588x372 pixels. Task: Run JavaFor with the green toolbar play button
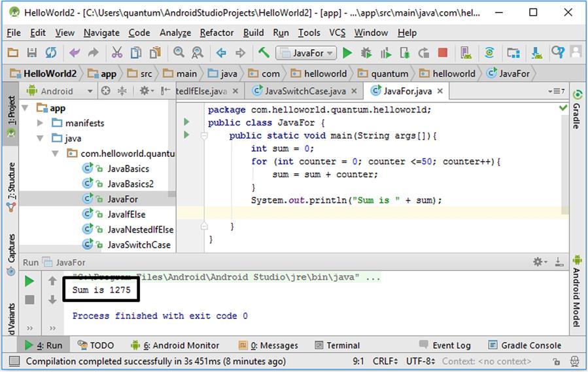(x=347, y=53)
